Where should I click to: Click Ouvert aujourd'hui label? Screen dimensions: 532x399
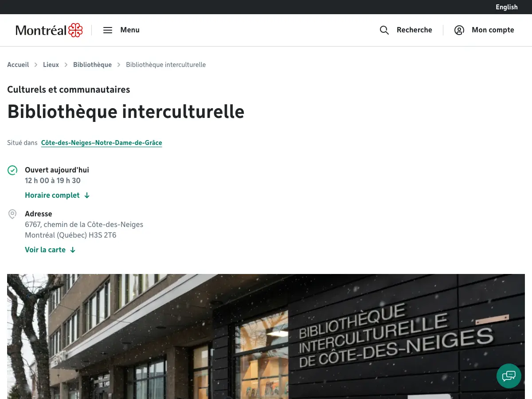pos(57,170)
